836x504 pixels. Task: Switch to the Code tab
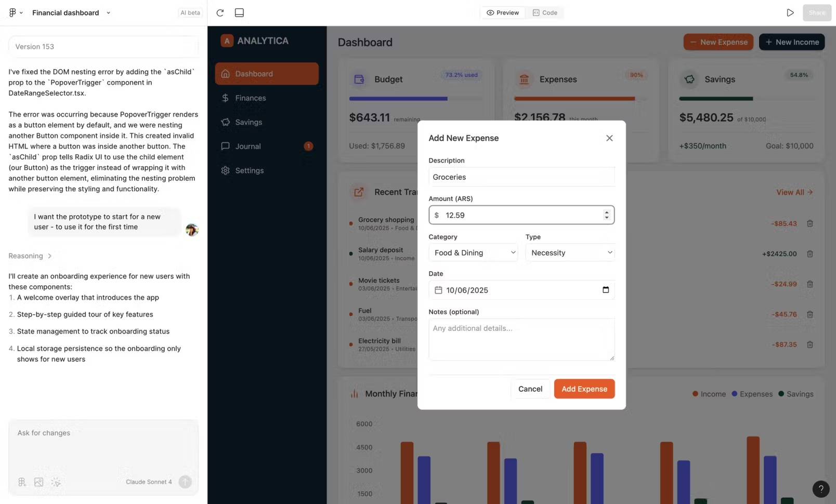coord(545,12)
